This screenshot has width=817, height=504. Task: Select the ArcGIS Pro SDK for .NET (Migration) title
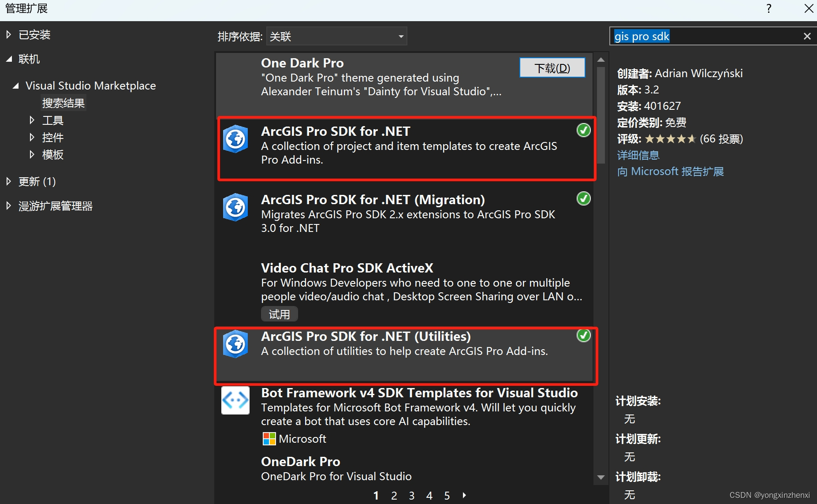point(373,200)
